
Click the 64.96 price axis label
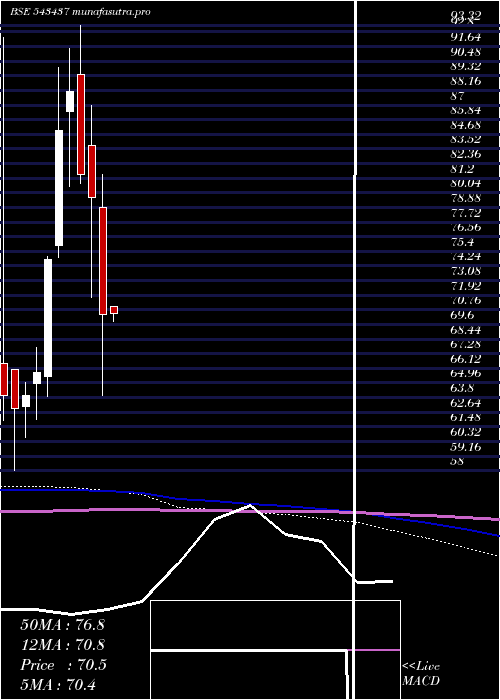[466, 373]
